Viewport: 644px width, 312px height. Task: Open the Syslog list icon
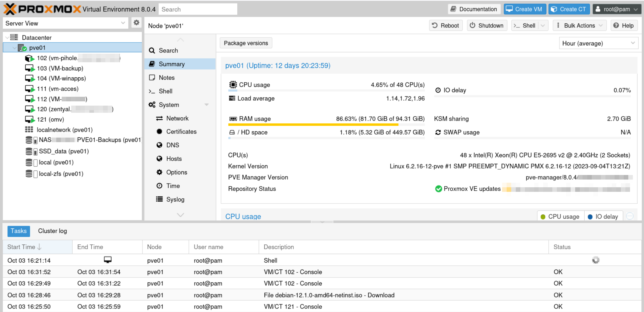(159, 199)
